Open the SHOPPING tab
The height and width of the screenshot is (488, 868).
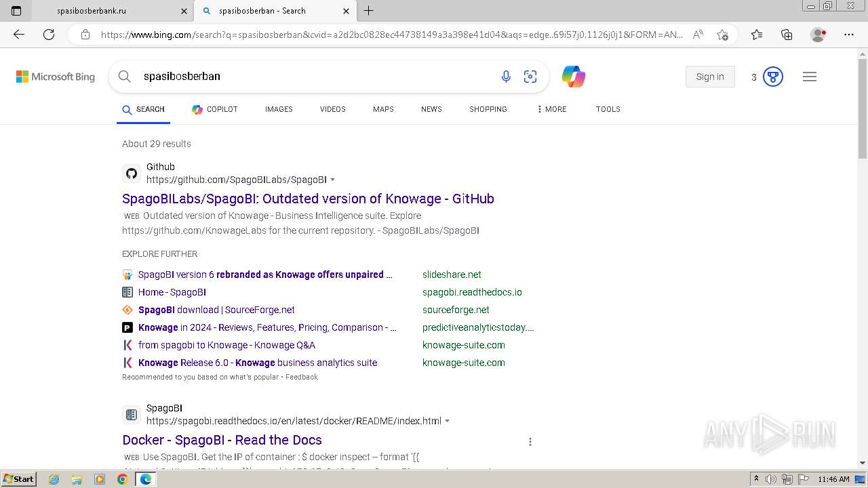pos(488,109)
